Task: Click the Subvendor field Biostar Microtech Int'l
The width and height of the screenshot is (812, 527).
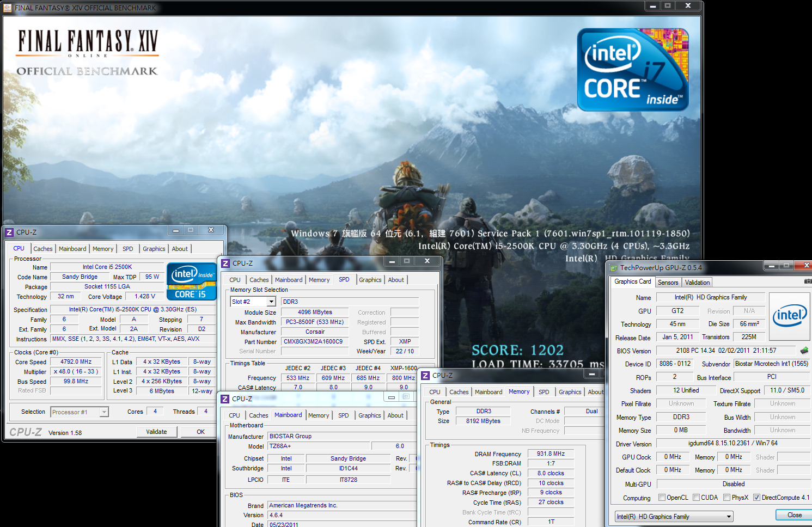Action: [x=772, y=364]
